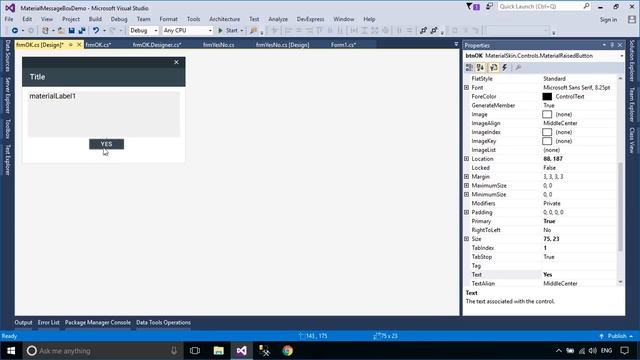Click the Open File folder icon
This screenshot has width=640, height=360.
pos(61,31)
